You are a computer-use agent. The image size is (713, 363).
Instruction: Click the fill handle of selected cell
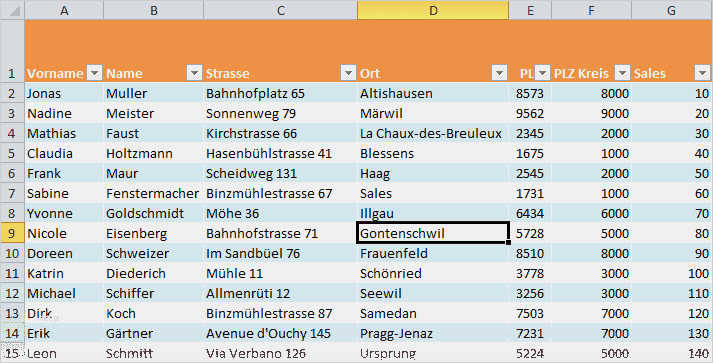[508, 242]
